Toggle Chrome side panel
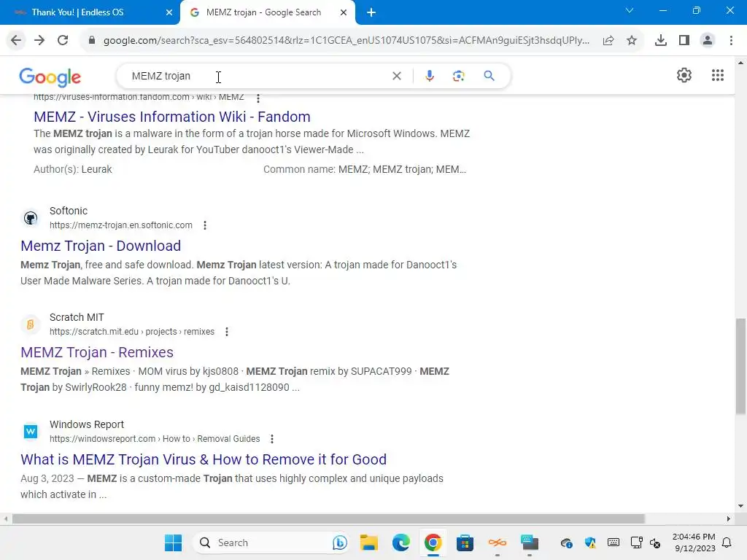This screenshot has width=747, height=560. 684,41
